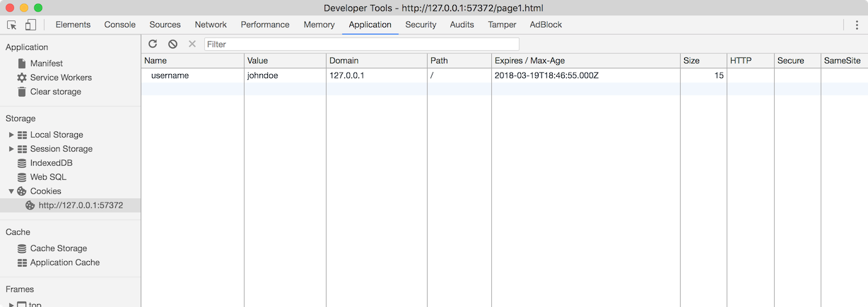This screenshot has height=307, width=868.
Task: Refresh the cookies table
Action: pyautogui.click(x=153, y=44)
